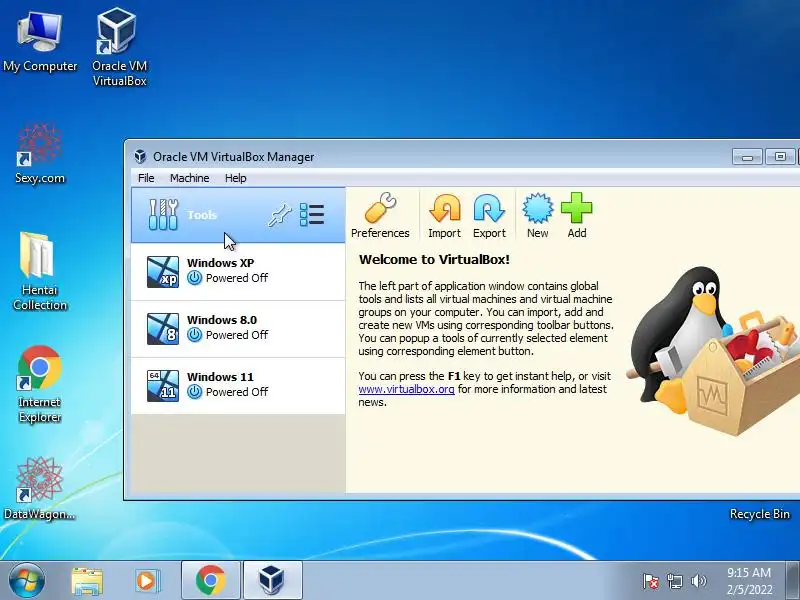Viewport: 800px width, 600px height.
Task: Click the Export appliance icon
Action: click(489, 208)
